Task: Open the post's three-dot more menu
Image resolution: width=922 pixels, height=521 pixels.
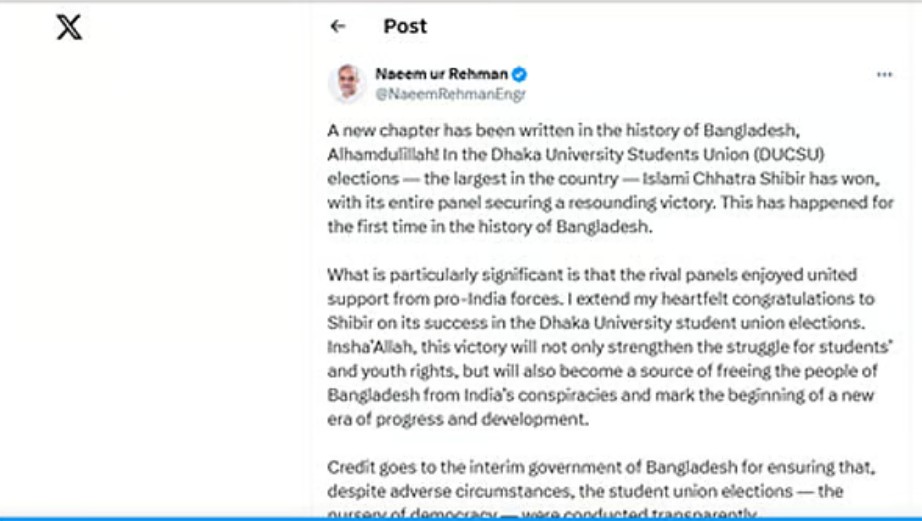Action: point(884,75)
